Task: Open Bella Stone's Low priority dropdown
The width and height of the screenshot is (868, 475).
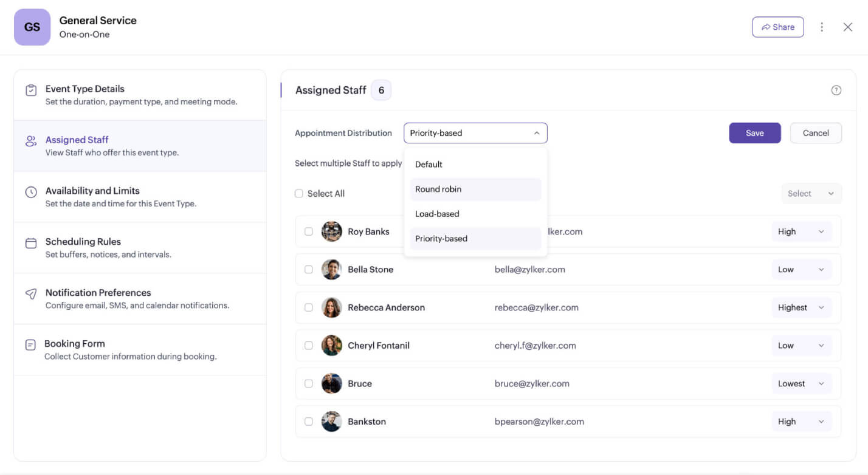Action: [x=801, y=270]
